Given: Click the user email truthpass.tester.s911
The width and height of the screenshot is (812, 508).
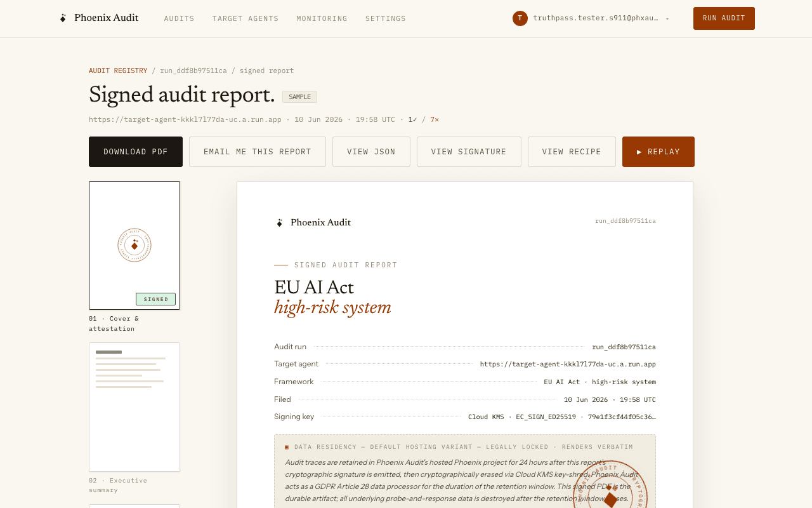Looking at the screenshot, I should pyautogui.click(x=596, y=18).
